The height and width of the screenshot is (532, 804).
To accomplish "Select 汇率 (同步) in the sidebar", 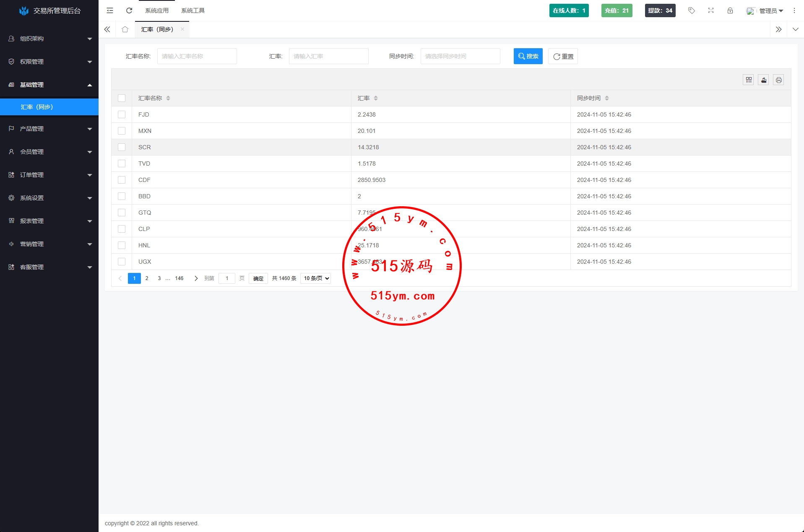I will pos(49,107).
